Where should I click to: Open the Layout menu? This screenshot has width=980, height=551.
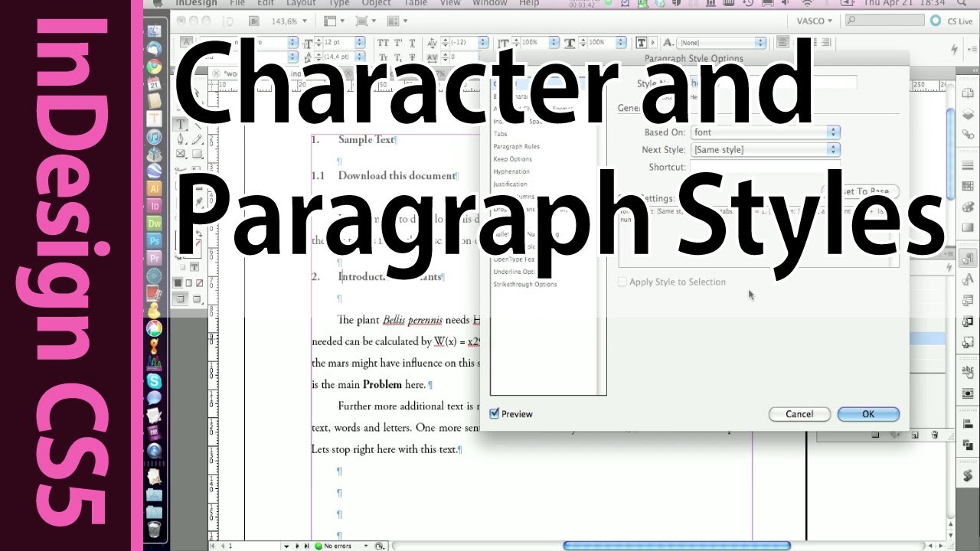(x=301, y=3)
